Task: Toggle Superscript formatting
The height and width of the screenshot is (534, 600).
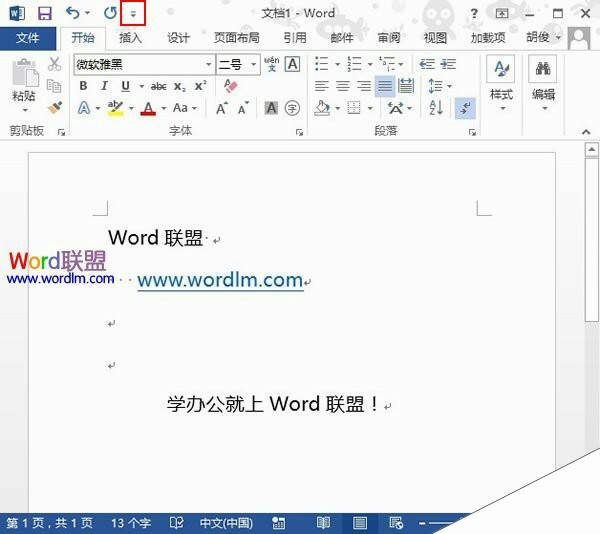Action: tap(201, 86)
